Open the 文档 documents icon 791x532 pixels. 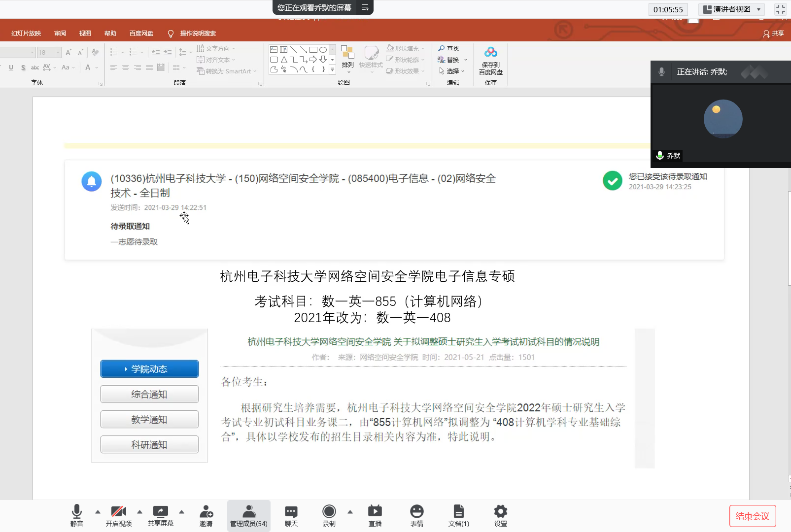(458, 515)
